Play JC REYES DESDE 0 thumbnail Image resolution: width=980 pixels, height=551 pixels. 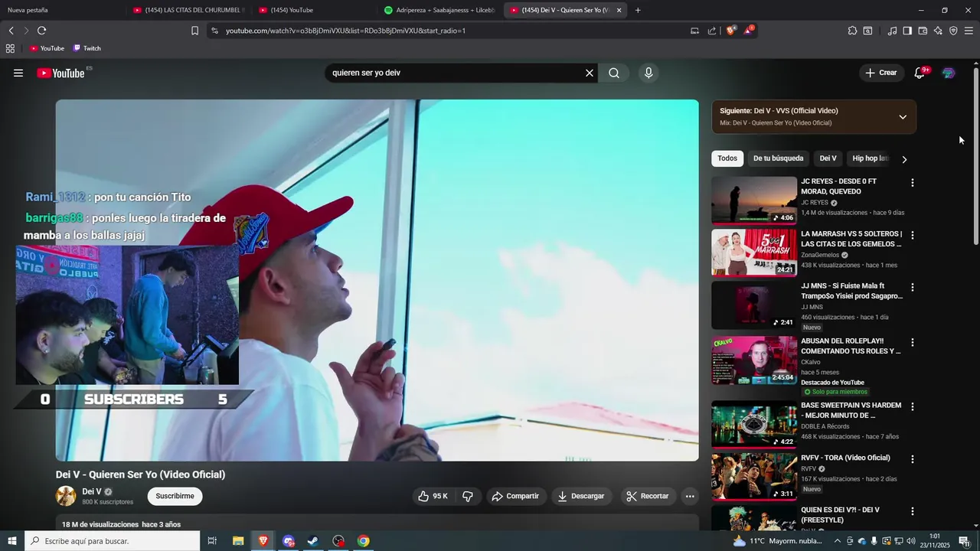(x=754, y=201)
